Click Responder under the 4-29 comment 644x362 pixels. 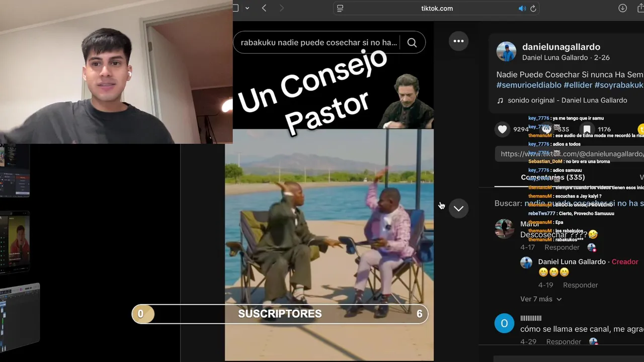pos(563,342)
